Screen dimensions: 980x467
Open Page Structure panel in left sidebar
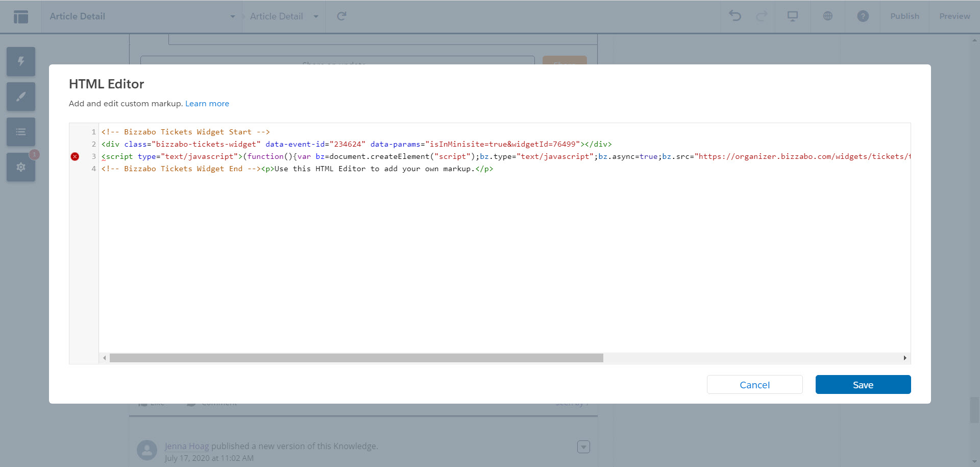[20, 131]
